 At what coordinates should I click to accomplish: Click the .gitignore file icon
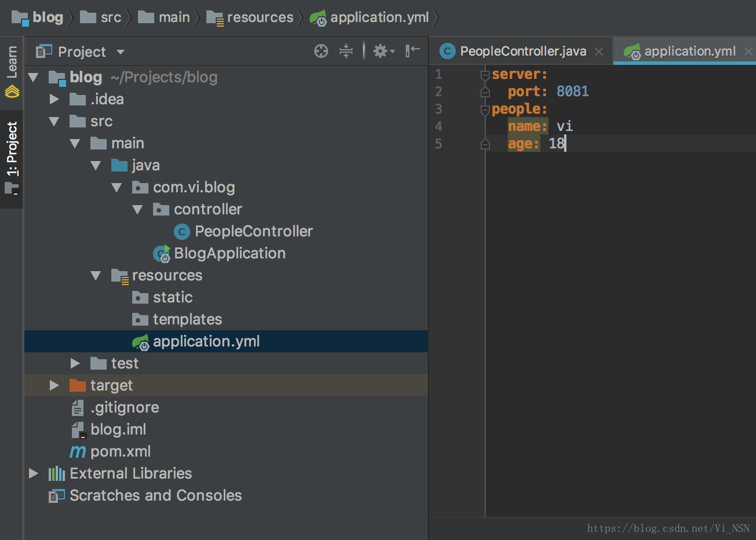78,408
